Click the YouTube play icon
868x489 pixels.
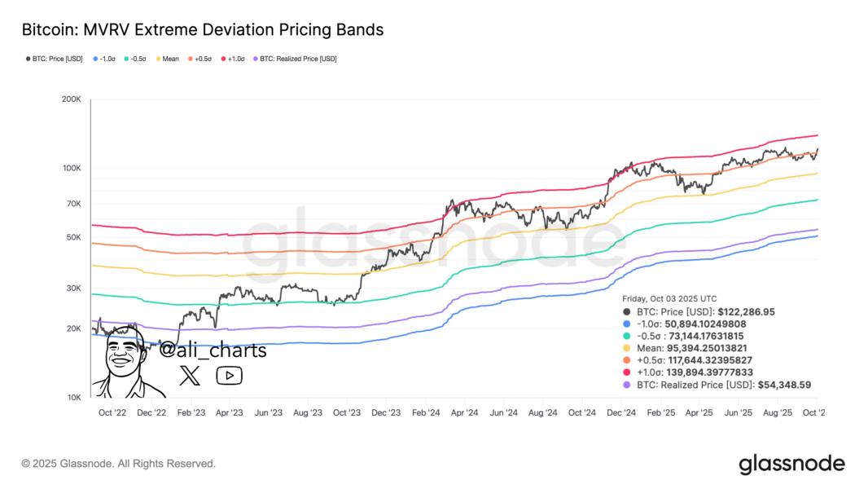coord(229,376)
